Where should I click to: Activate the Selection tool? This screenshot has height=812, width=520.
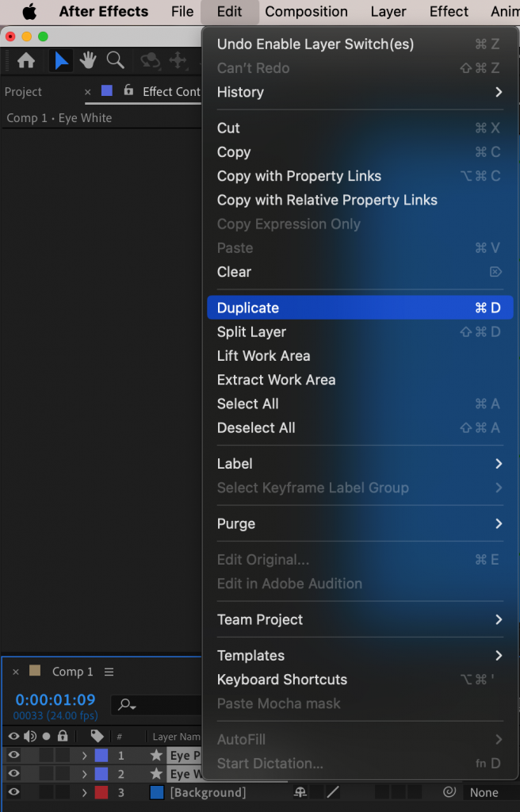click(x=59, y=59)
